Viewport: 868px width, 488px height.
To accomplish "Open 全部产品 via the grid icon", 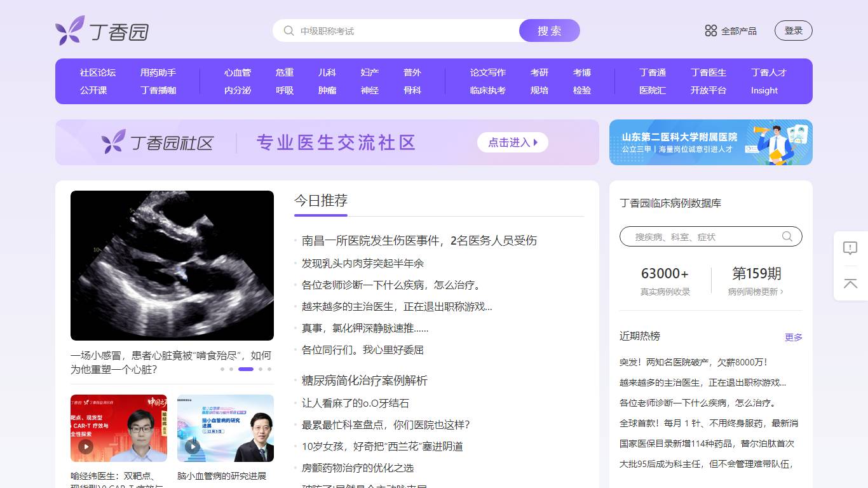I will 710,30.
